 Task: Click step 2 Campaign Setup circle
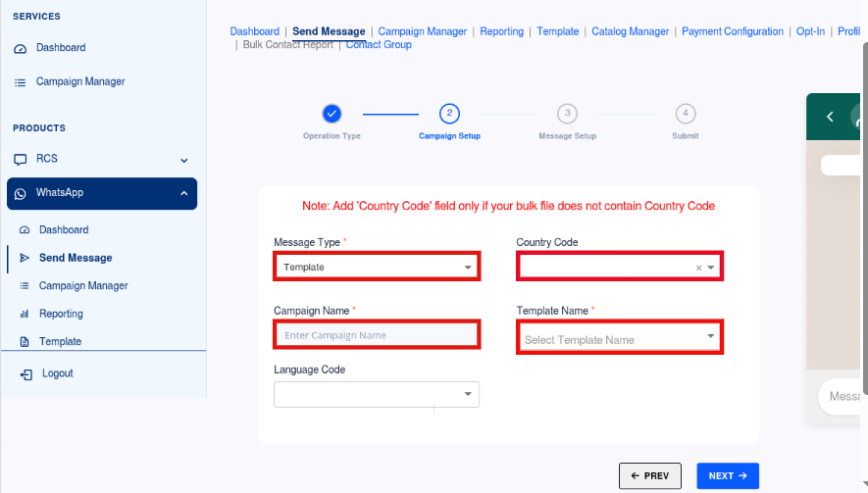point(449,114)
